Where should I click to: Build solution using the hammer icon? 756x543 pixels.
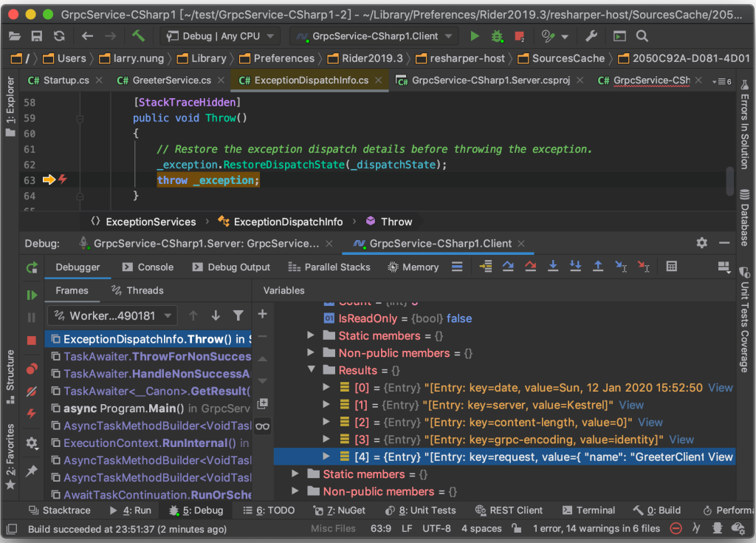point(138,35)
